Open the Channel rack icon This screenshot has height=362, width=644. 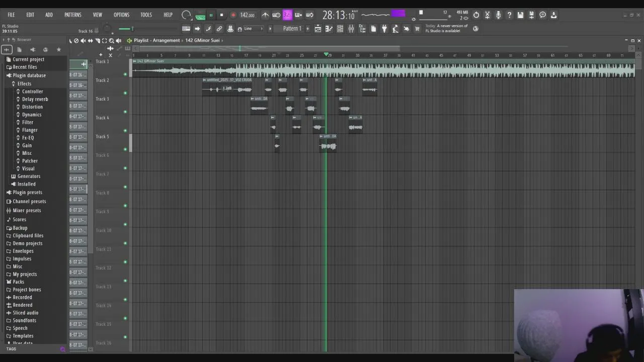pos(340,29)
